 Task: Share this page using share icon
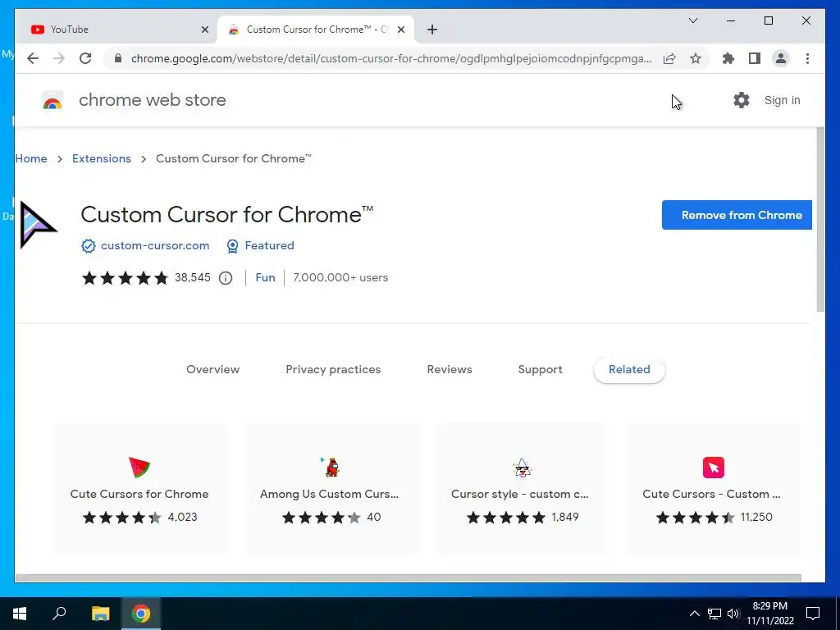pyautogui.click(x=669, y=58)
